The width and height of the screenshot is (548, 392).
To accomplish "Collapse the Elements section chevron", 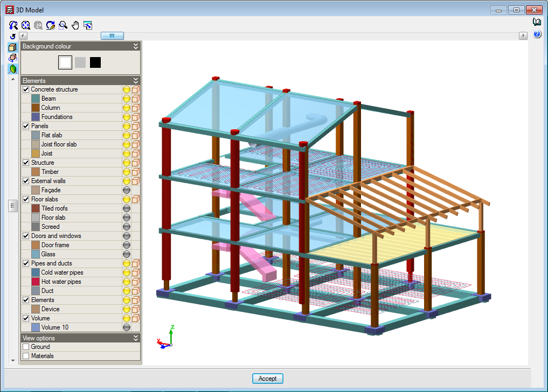I will [x=136, y=81].
